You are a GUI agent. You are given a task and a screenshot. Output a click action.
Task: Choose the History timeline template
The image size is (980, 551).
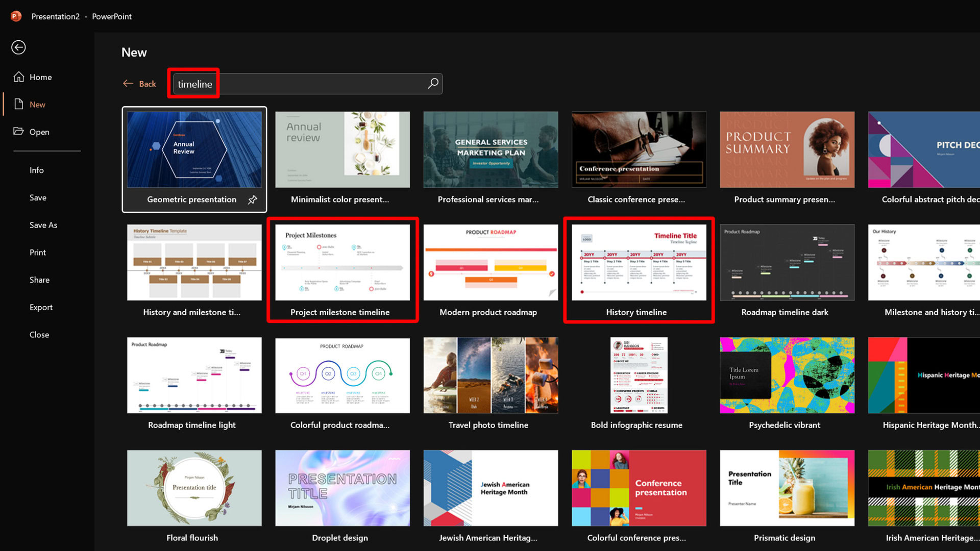click(x=639, y=263)
